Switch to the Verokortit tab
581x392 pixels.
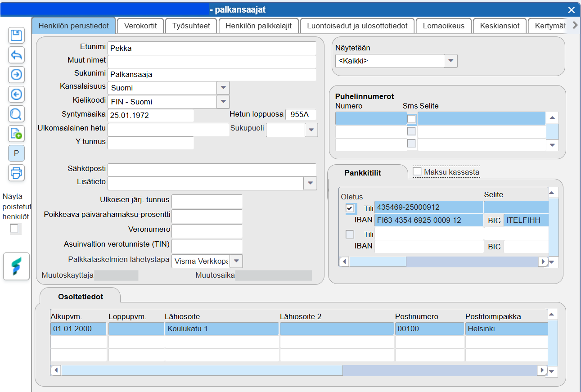pyautogui.click(x=140, y=26)
